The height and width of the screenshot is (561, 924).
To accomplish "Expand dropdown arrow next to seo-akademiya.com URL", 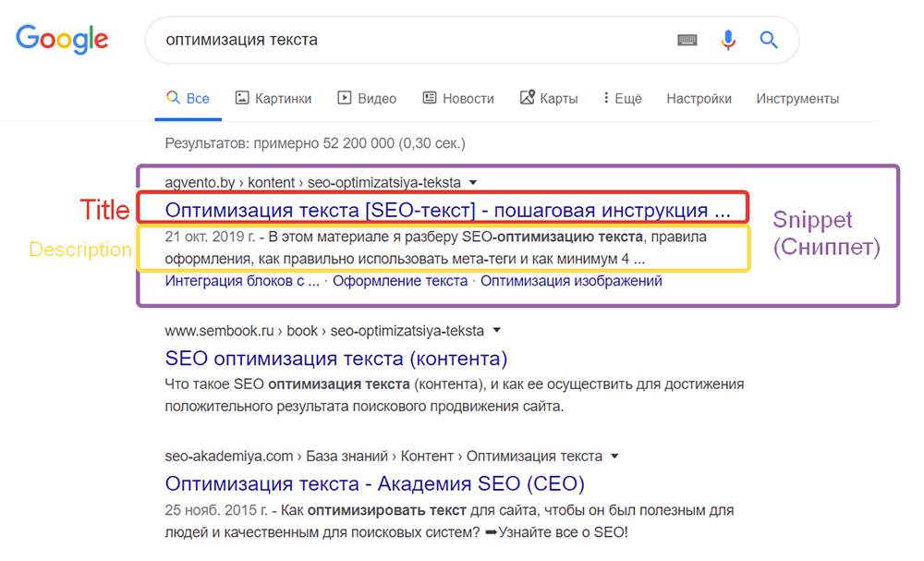I will point(614,457).
